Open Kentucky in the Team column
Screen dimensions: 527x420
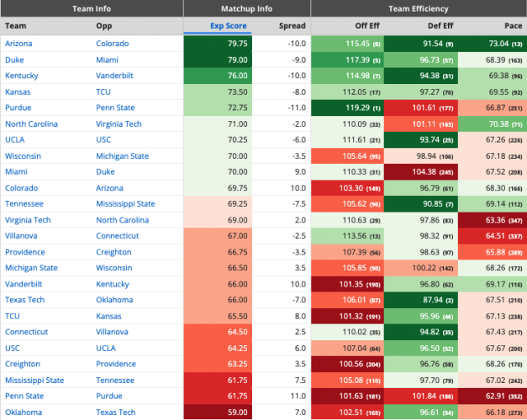coord(22,76)
